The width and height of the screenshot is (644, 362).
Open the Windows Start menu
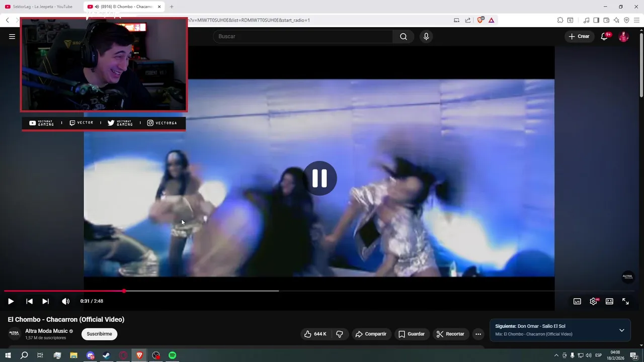pos(8,355)
